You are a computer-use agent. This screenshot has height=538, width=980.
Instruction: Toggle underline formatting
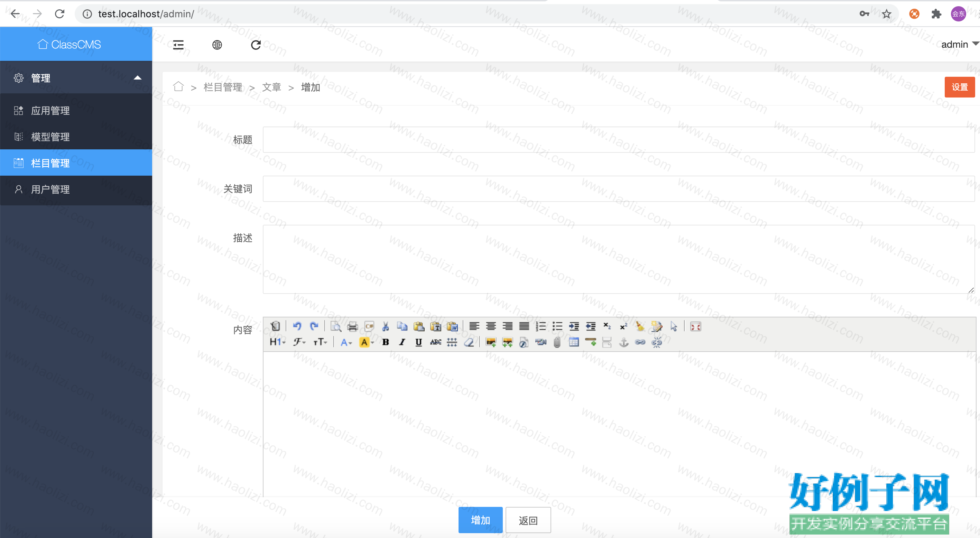(419, 342)
